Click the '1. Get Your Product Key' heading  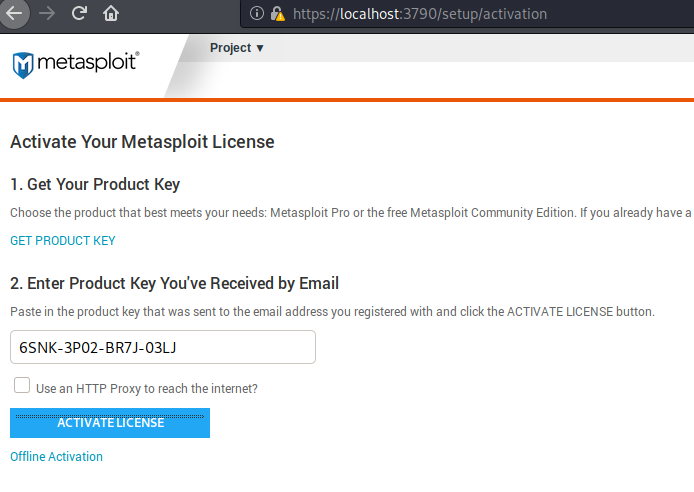[x=95, y=184]
